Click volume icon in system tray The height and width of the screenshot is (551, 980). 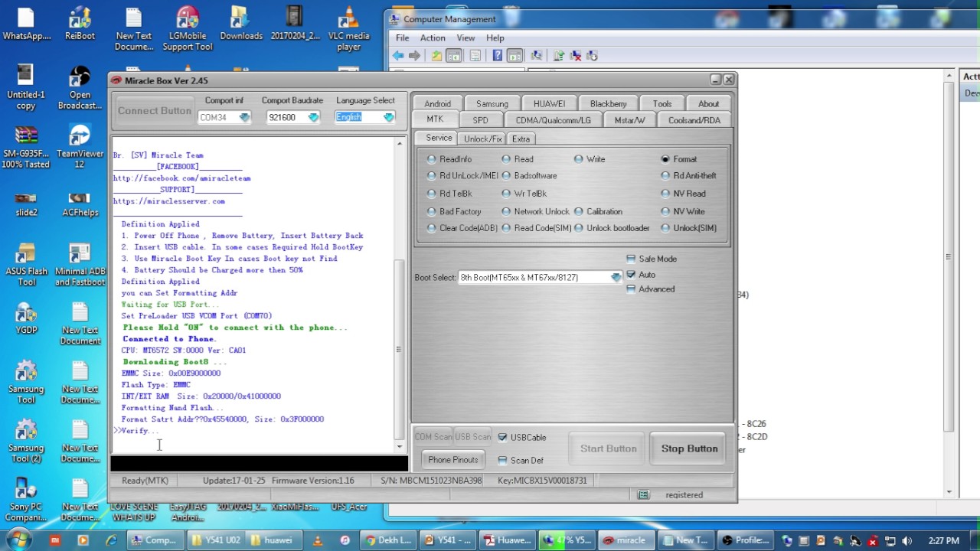coord(906,540)
